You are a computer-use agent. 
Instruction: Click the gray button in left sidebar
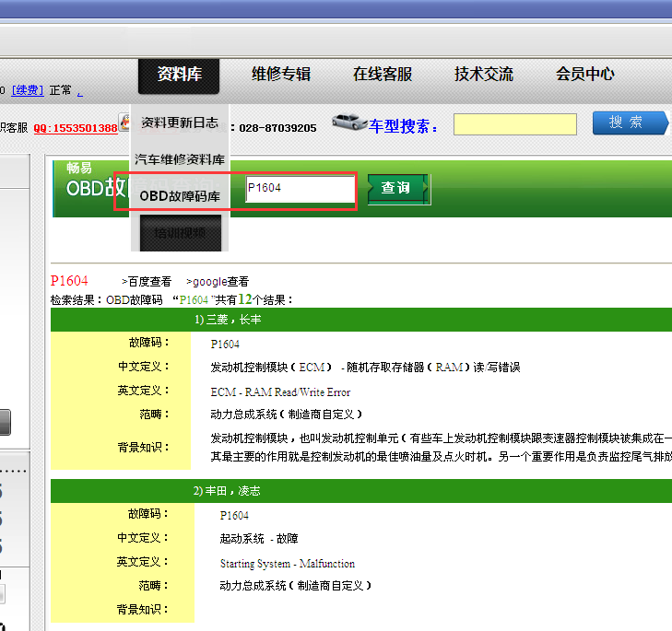[6, 423]
